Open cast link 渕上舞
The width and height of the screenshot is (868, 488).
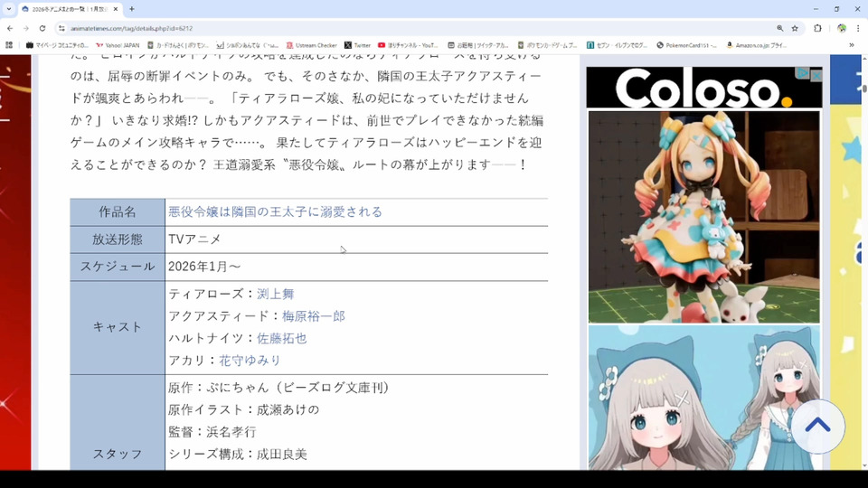275,294
